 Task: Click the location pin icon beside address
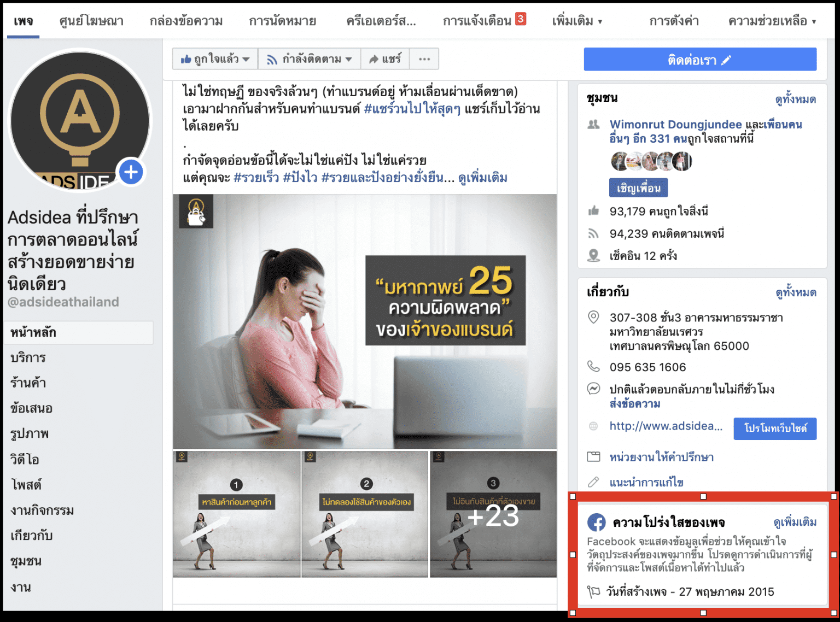(593, 317)
